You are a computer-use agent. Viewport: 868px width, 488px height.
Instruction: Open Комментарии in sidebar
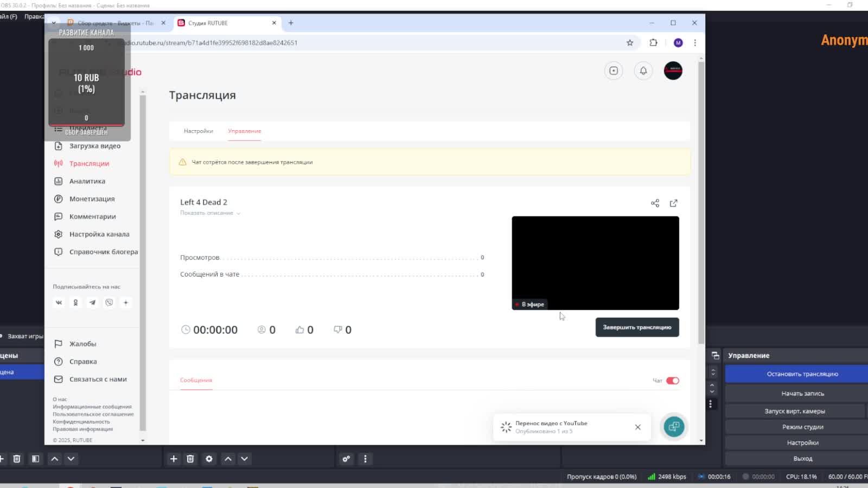[x=92, y=216]
